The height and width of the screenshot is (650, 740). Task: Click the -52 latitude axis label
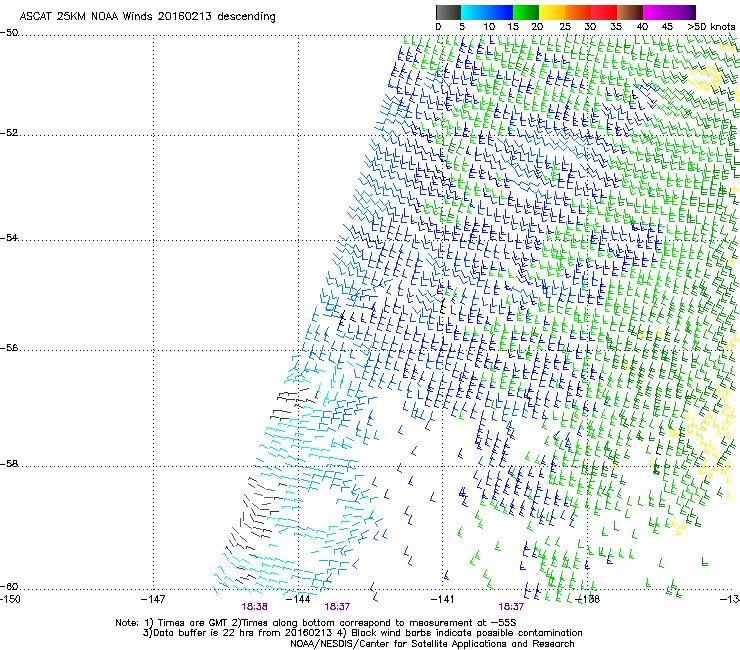[9, 133]
